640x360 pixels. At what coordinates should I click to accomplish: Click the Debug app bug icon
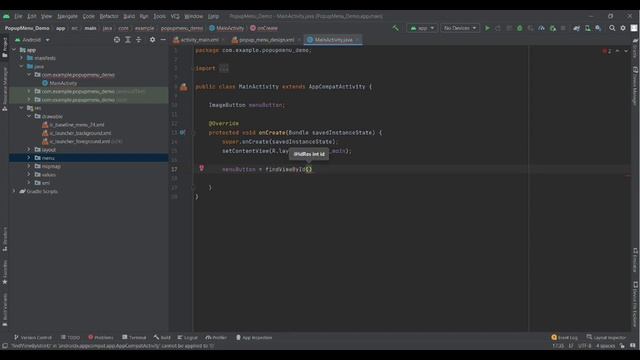tap(520, 28)
